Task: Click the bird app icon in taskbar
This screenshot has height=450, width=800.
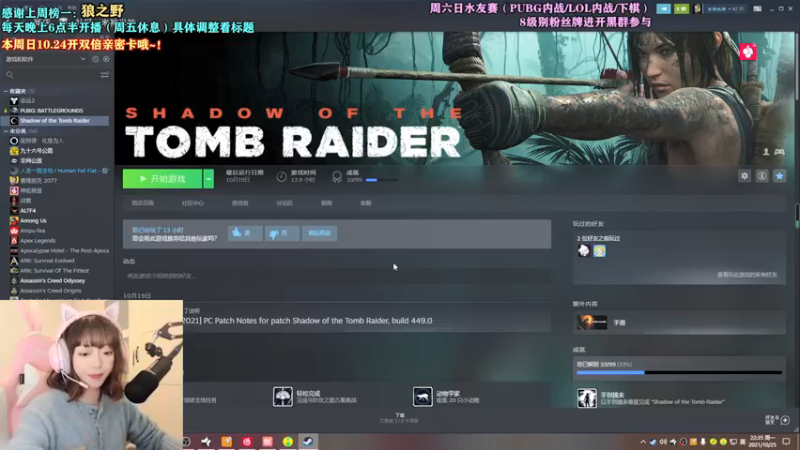Action: [206, 442]
